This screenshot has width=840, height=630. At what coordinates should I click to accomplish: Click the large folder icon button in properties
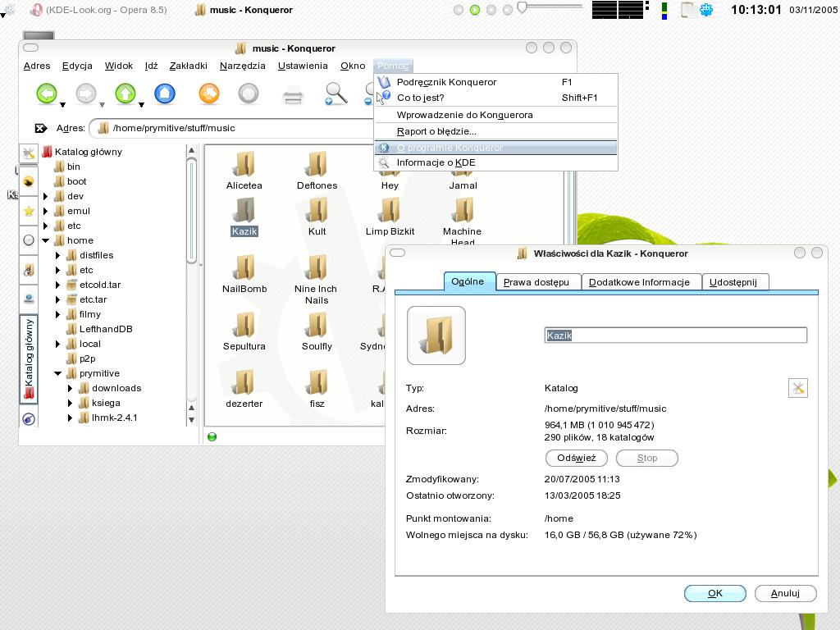[436, 336]
